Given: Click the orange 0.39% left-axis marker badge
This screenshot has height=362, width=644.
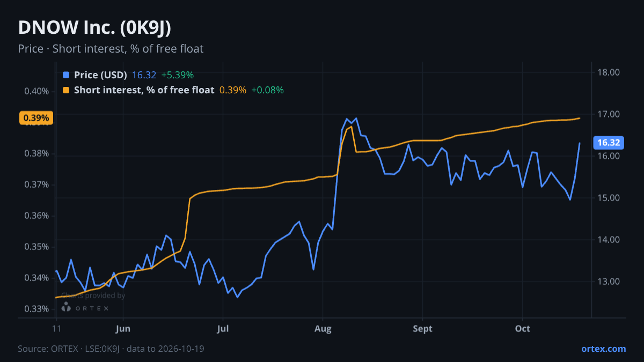Looking at the screenshot, I should (36, 118).
